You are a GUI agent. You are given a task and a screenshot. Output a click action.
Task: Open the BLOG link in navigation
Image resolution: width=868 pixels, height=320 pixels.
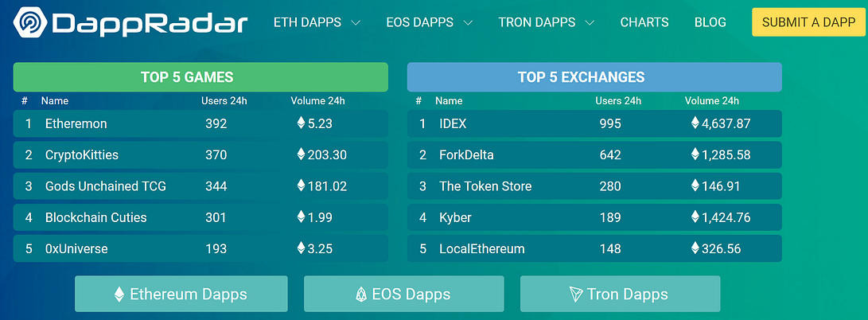(x=710, y=23)
